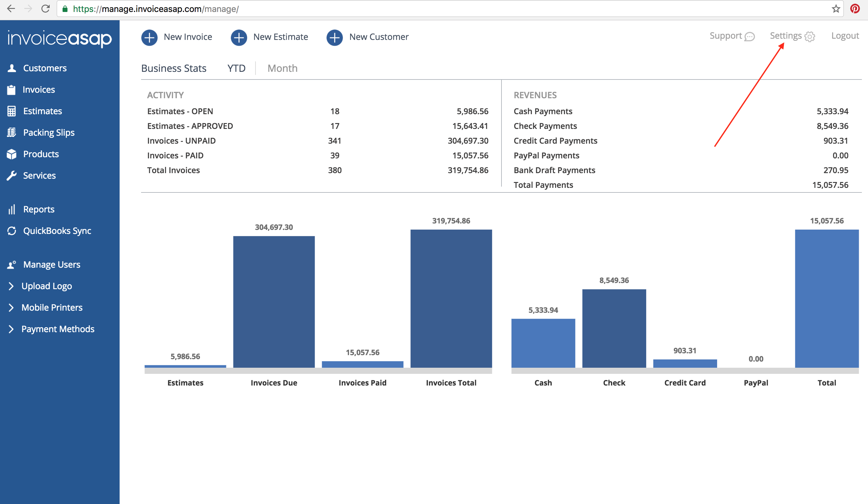Open the Products section
The width and height of the screenshot is (868, 504).
41,154
